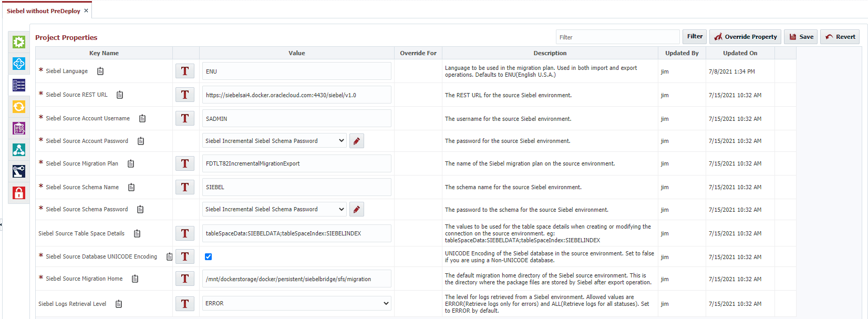Open the red lock security sidebar icon
Screen dimensions: 868x319
point(19,193)
